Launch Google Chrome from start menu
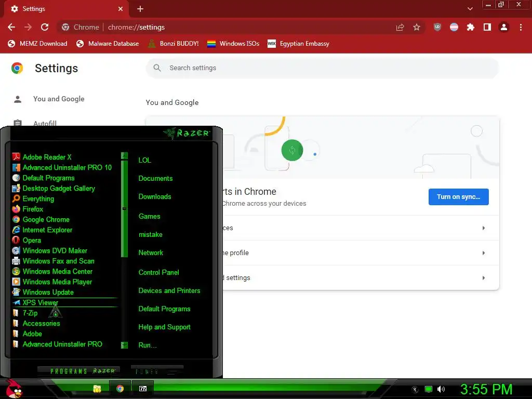 click(41, 220)
